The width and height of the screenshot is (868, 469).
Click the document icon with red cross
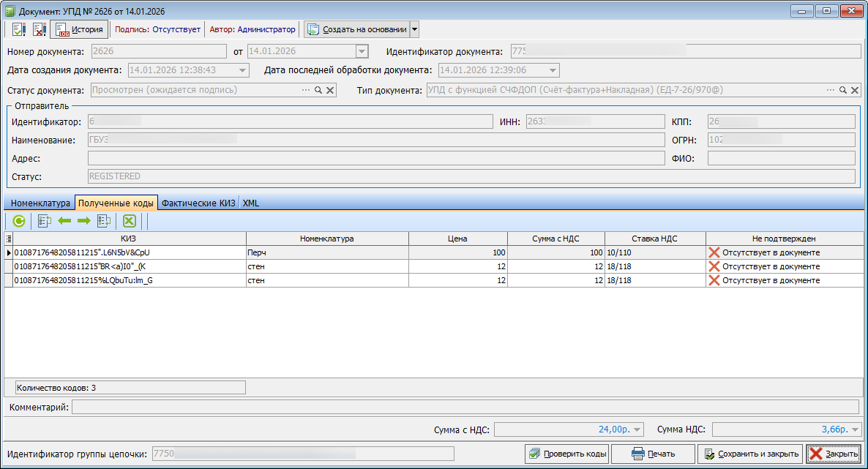coord(40,29)
